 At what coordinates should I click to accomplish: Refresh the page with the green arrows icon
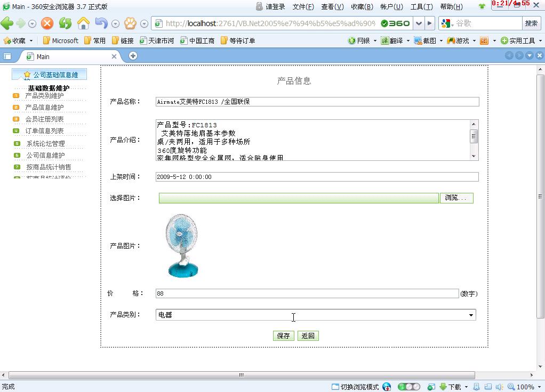click(65, 23)
